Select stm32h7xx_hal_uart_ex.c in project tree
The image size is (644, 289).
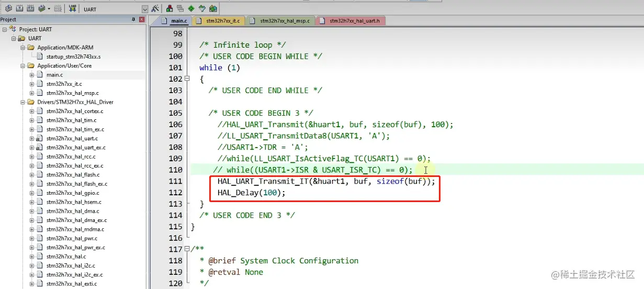click(76, 148)
